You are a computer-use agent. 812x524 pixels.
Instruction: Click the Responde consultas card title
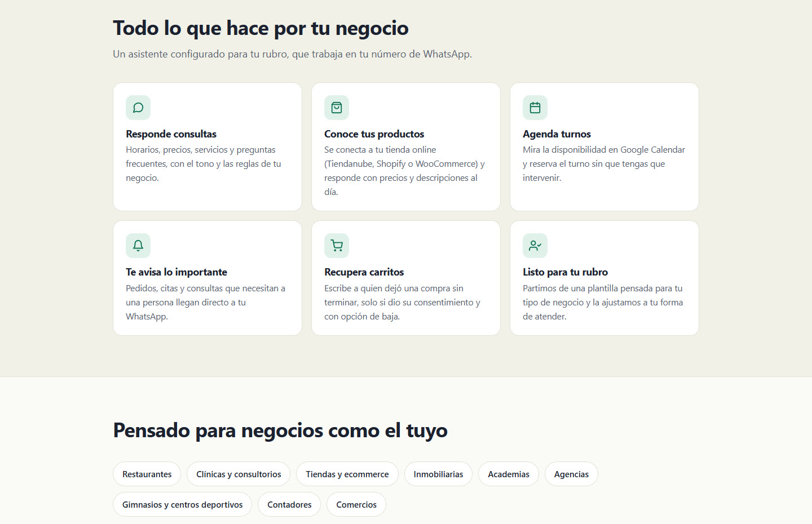tap(171, 134)
